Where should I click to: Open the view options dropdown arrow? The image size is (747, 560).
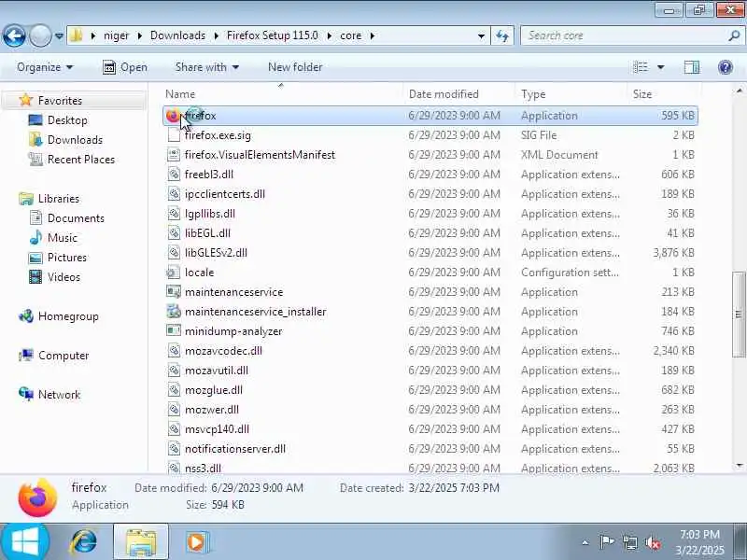pos(661,67)
